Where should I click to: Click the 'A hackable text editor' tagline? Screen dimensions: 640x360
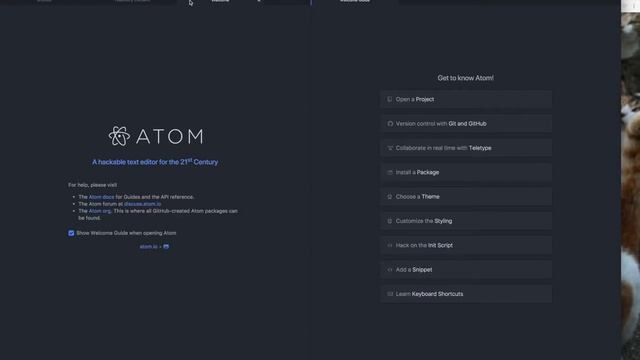pos(155,162)
